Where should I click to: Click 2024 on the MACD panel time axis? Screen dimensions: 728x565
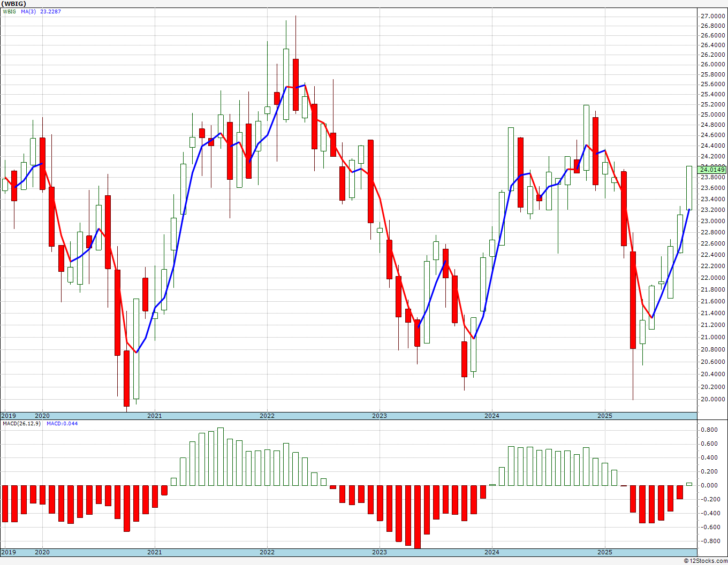coord(492,552)
